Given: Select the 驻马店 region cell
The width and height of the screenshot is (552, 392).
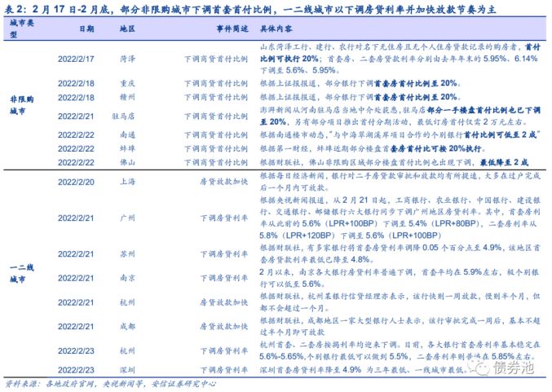Looking at the screenshot, I should [123, 116].
